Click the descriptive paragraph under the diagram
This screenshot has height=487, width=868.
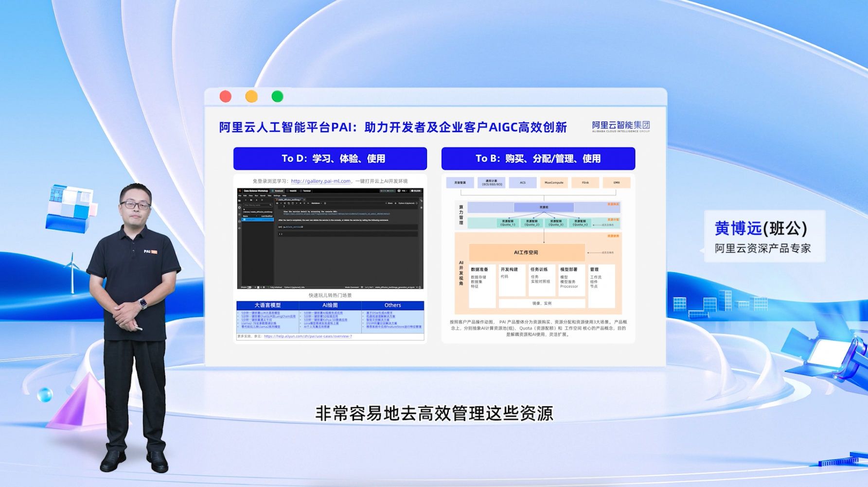coord(538,328)
